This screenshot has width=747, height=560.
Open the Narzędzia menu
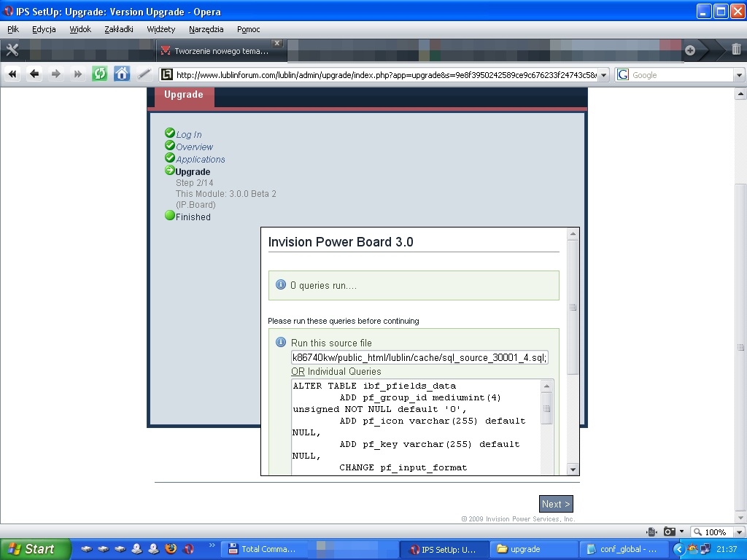point(206,29)
